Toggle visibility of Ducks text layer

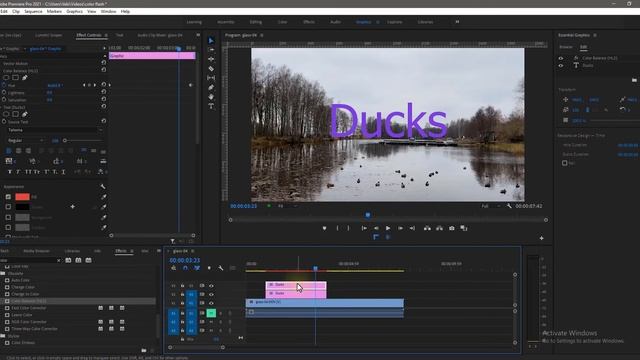pyautogui.click(x=561, y=65)
